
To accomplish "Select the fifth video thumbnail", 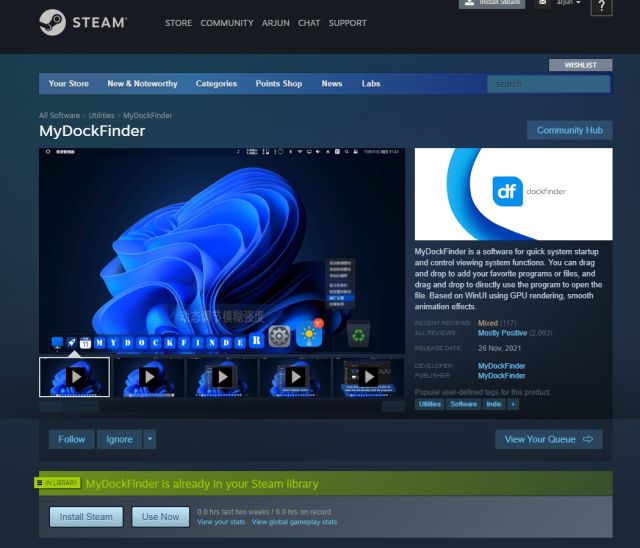I will [x=368, y=377].
